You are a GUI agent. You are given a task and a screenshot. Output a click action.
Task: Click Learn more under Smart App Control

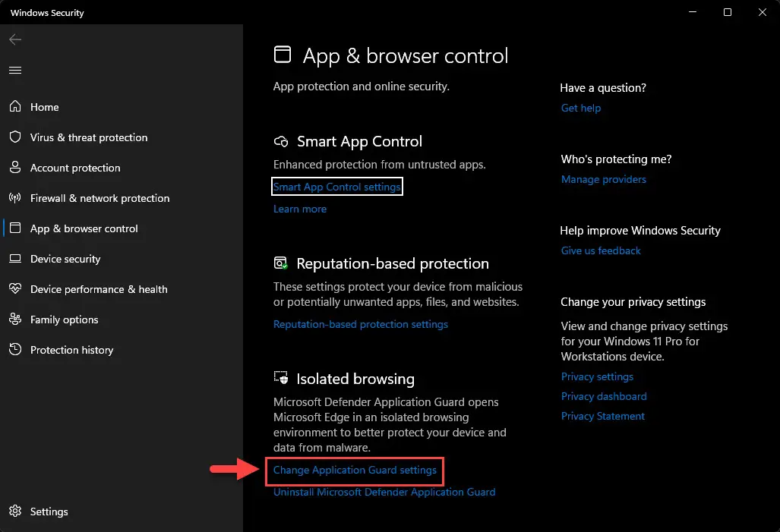[x=299, y=209]
